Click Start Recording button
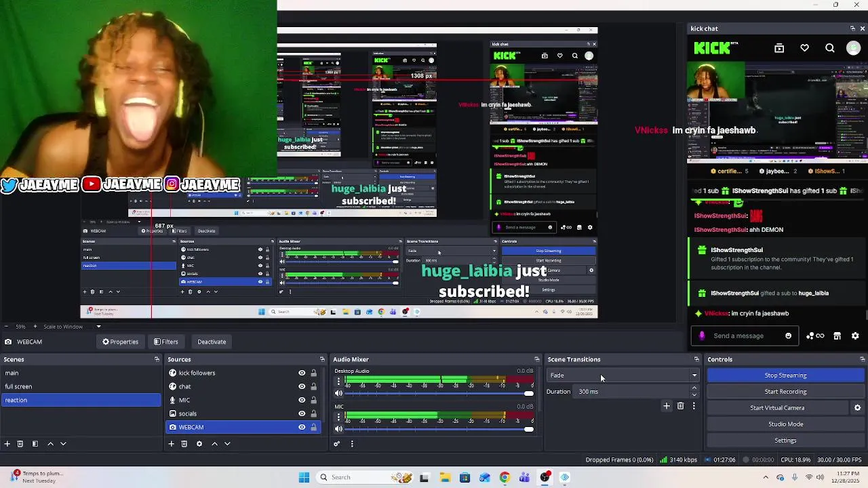The height and width of the screenshot is (488, 868). 785,392
